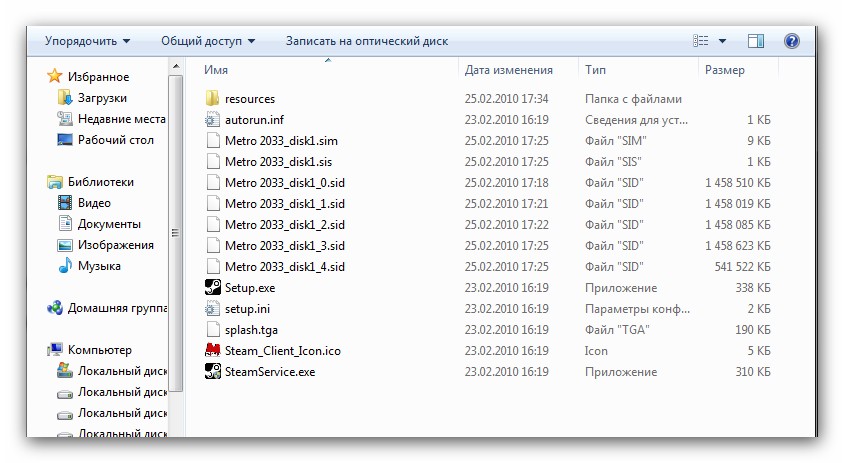This screenshot has height=463, width=844.
Task: Open Загрузки in the navigation pane
Action: [102, 98]
